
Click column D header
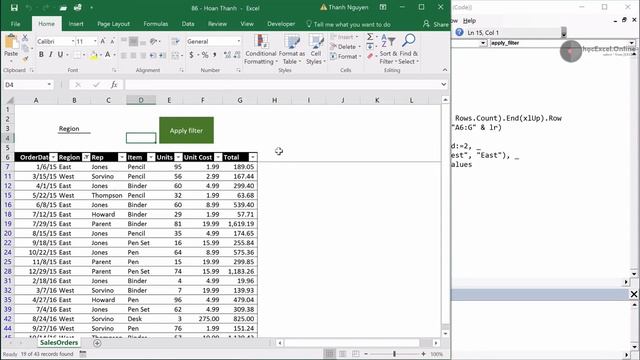click(x=141, y=100)
